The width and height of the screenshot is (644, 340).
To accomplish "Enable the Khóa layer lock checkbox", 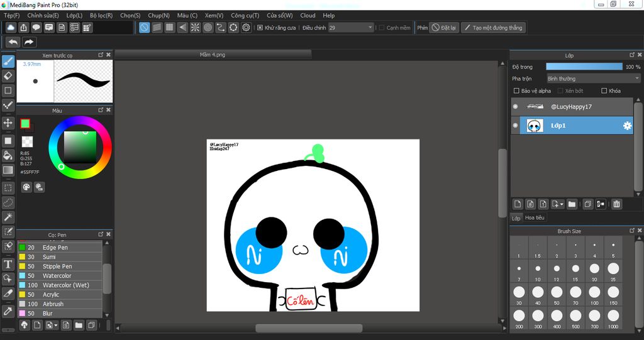I will tap(604, 90).
